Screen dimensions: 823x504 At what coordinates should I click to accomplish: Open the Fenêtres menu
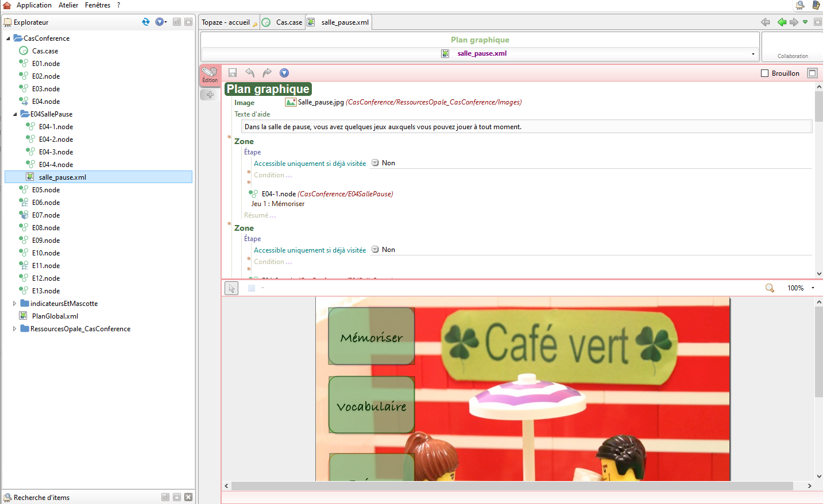point(98,5)
